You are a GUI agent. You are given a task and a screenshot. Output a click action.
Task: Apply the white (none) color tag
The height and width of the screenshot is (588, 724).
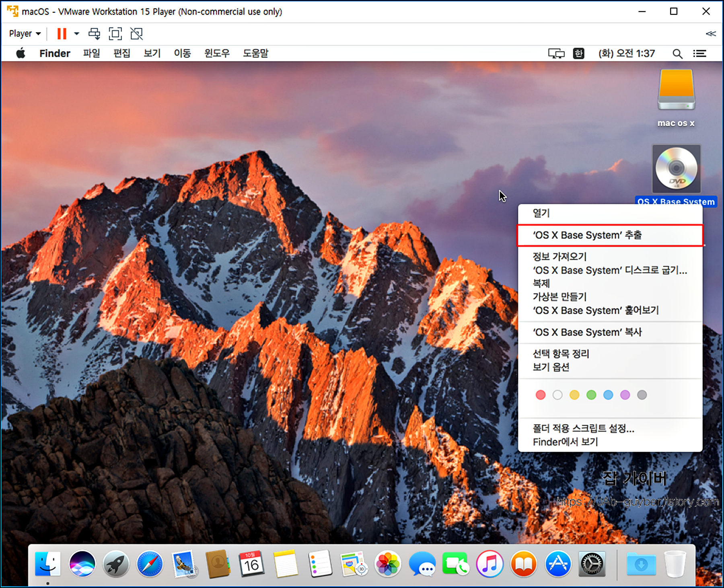click(x=557, y=395)
